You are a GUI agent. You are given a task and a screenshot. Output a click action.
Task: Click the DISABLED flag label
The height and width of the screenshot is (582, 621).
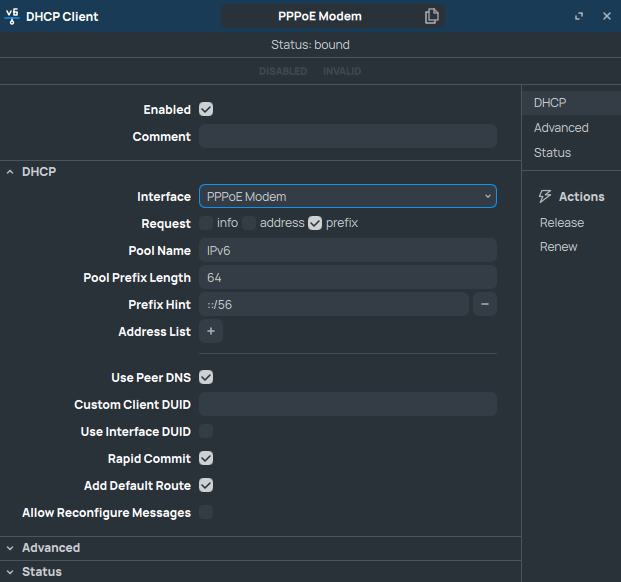coord(283,71)
